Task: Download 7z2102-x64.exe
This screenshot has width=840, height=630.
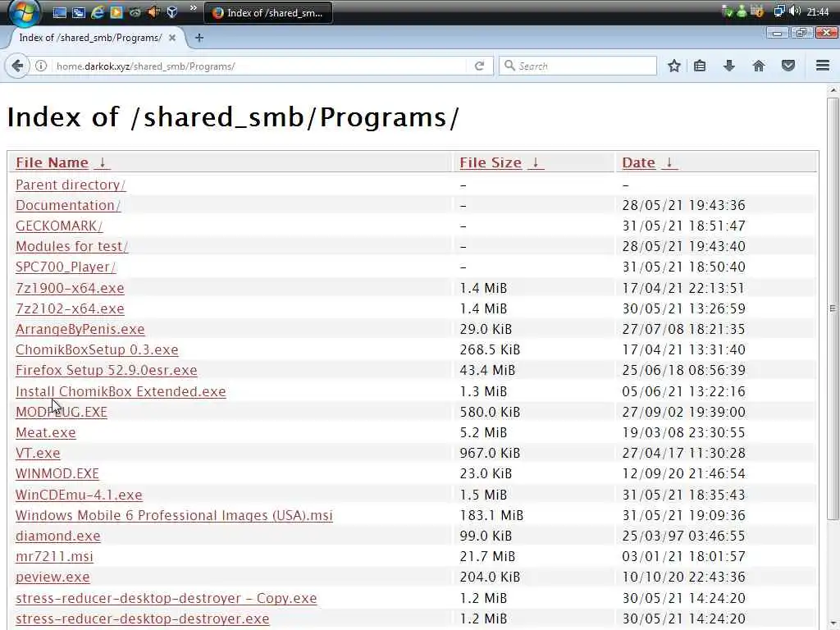Action: tap(70, 308)
